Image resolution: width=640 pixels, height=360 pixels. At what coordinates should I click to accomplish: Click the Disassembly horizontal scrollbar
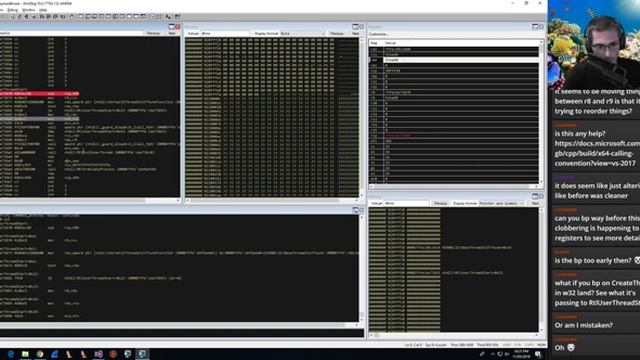point(90,200)
